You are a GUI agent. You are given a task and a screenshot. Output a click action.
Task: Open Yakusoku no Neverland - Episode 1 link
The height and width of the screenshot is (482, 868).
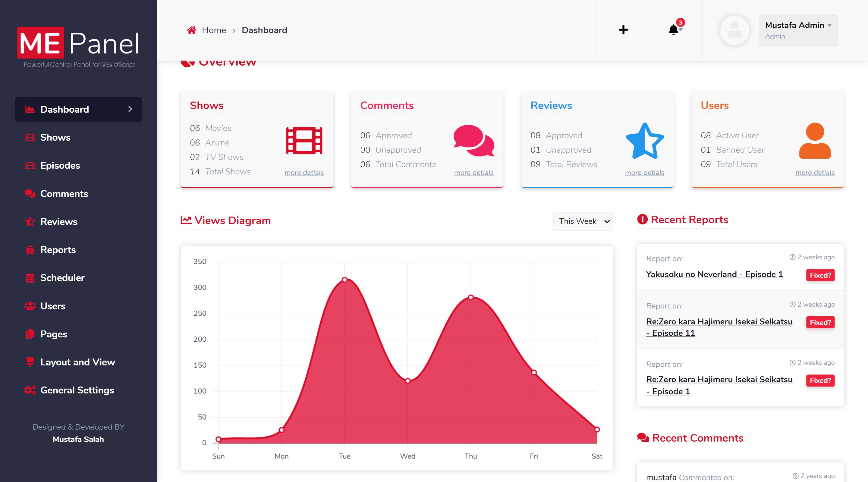point(714,274)
